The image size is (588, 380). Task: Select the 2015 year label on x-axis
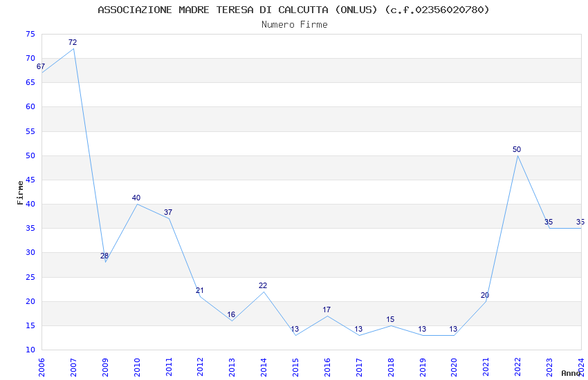[295, 368]
